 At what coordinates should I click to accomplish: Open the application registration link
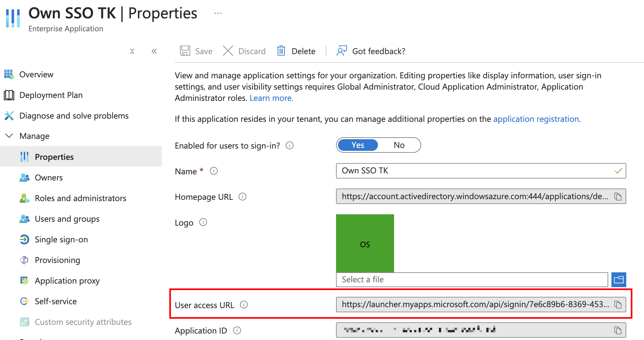pyautogui.click(x=536, y=119)
